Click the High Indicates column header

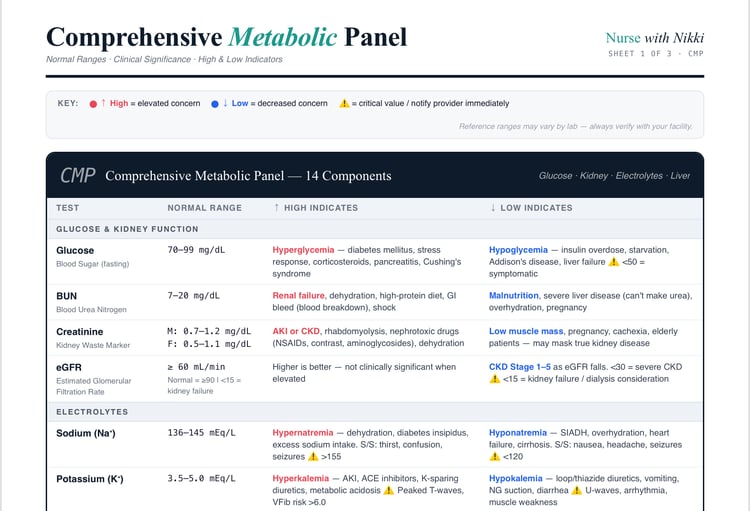316,208
